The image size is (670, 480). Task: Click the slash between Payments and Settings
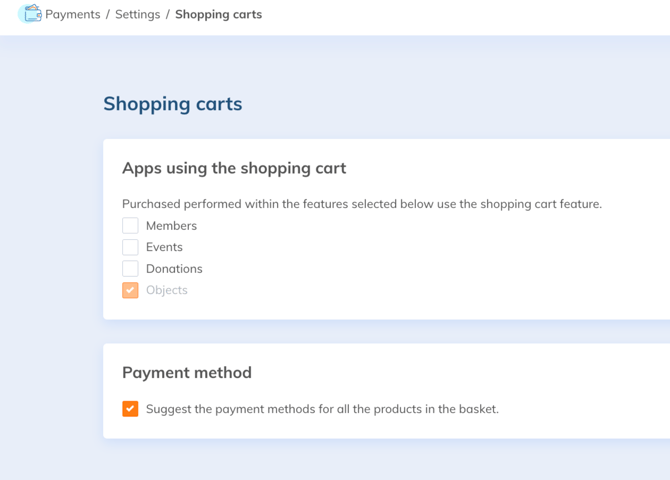(x=108, y=15)
